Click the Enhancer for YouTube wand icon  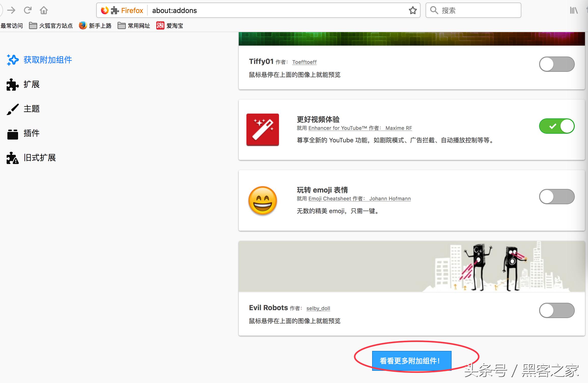262,130
